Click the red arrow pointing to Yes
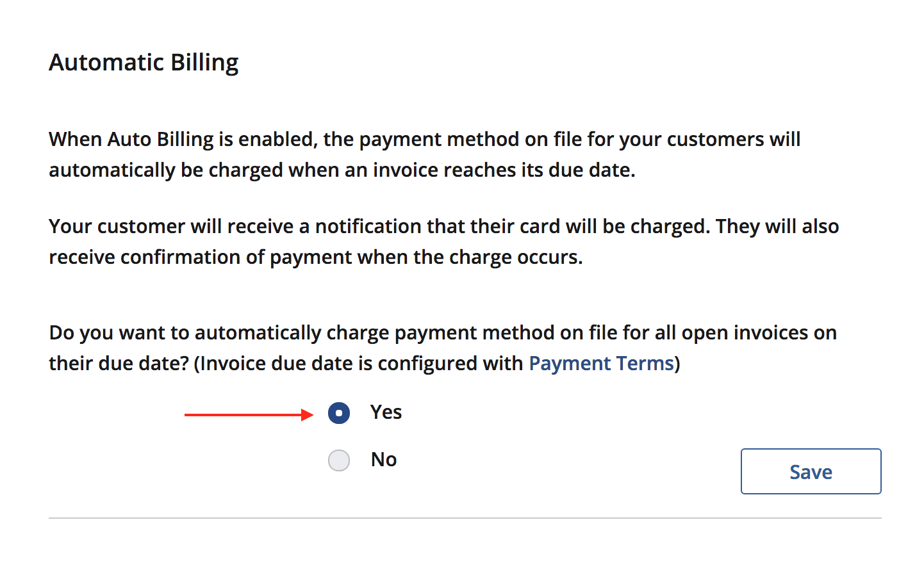The height and width of the screenshot is (561, 924). [x=249, y=415]
